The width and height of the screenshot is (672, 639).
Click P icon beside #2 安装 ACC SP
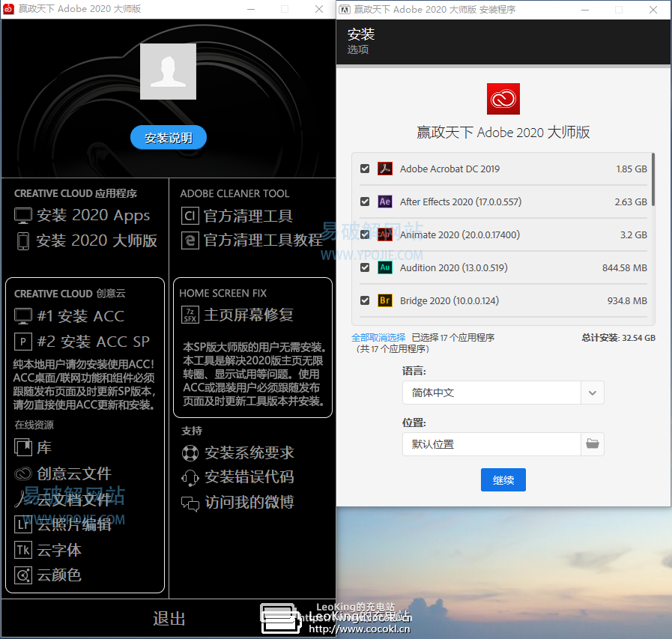pos(23,342)
